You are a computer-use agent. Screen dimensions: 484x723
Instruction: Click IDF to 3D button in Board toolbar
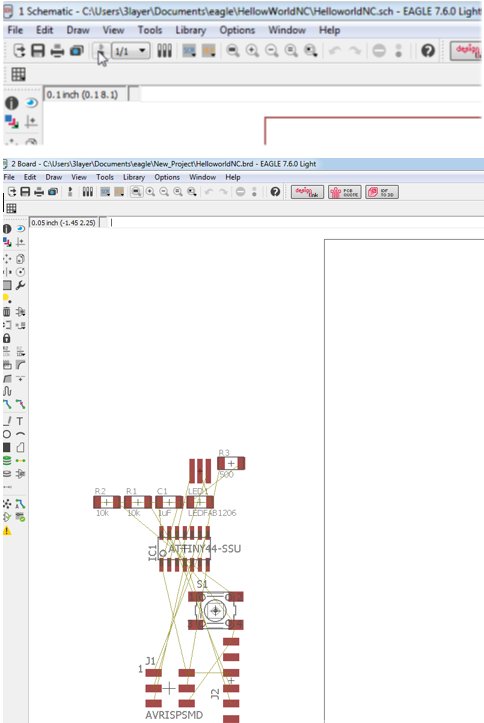[x=382, y=192]
